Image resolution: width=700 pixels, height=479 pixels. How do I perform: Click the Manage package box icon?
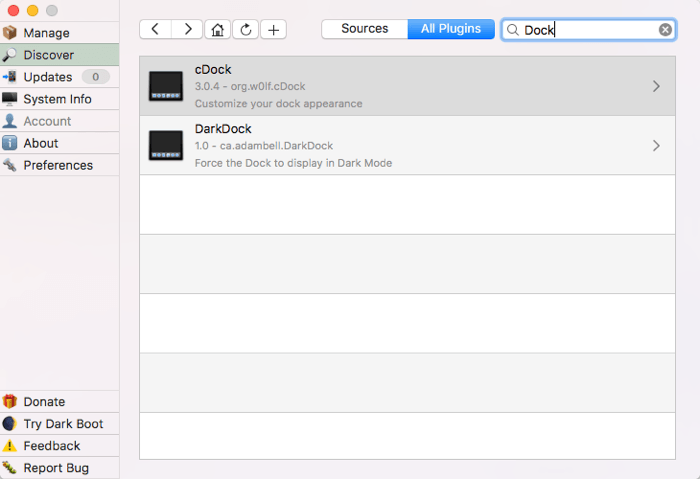pos(9,33)
